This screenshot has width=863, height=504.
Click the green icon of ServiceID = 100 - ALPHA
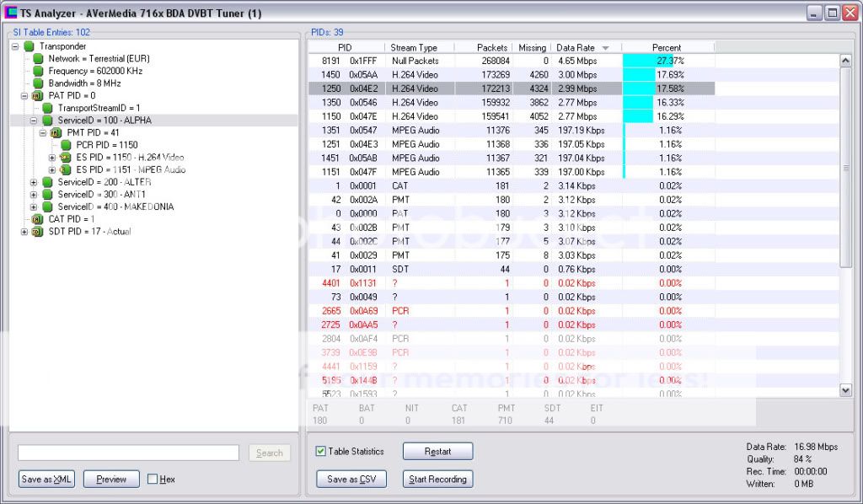coord(47,120)
